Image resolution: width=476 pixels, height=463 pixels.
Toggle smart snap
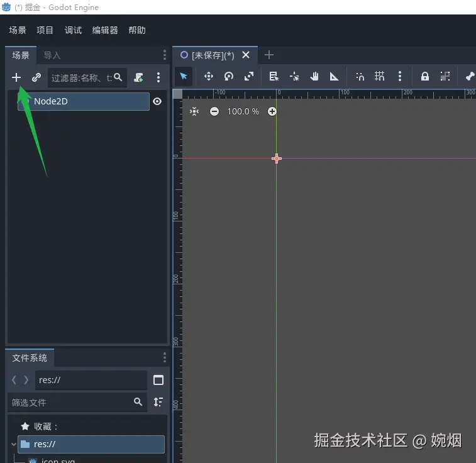360,76
